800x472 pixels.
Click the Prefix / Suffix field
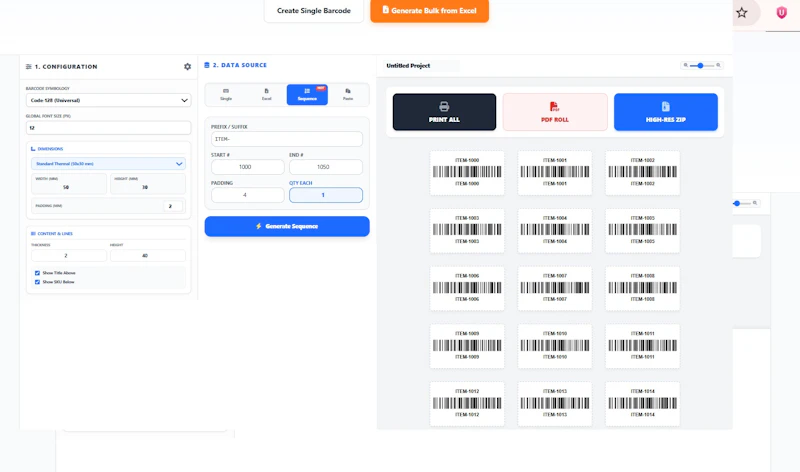click(x=287, y=139)
